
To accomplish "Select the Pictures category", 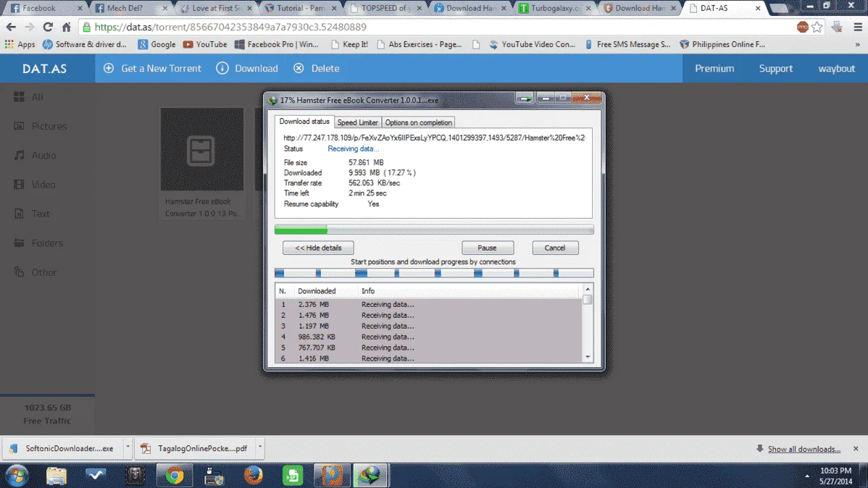I will pos(40,126).
